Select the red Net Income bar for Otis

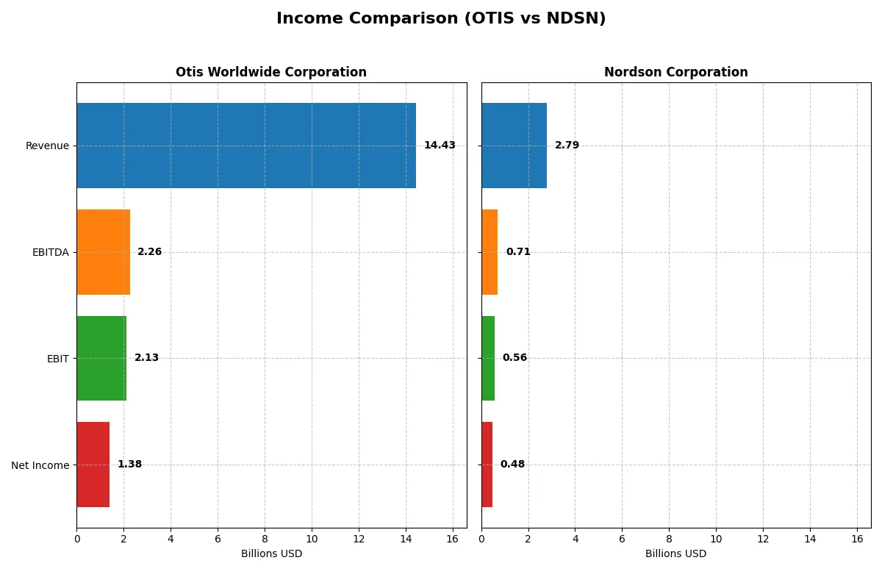(x=92, y=465)
